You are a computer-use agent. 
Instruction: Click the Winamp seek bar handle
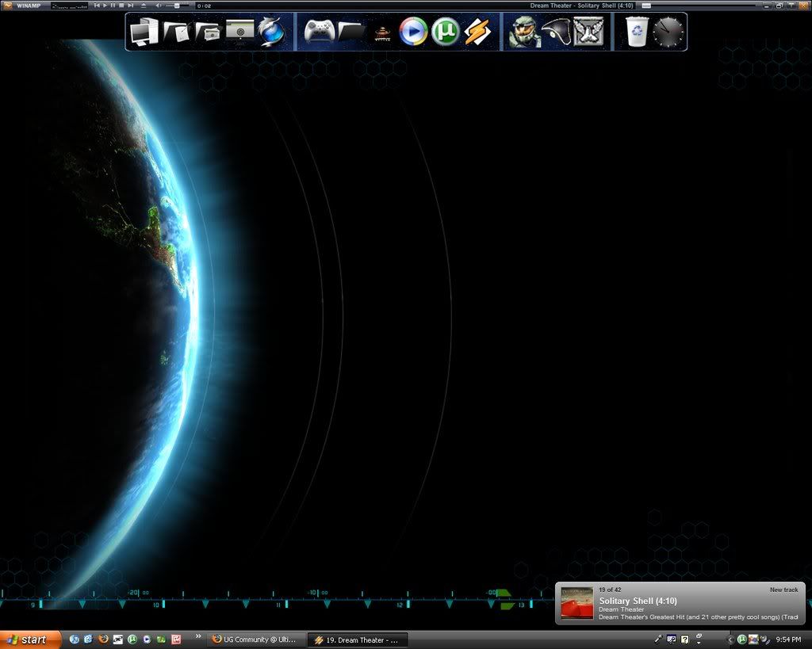(646, 6)
